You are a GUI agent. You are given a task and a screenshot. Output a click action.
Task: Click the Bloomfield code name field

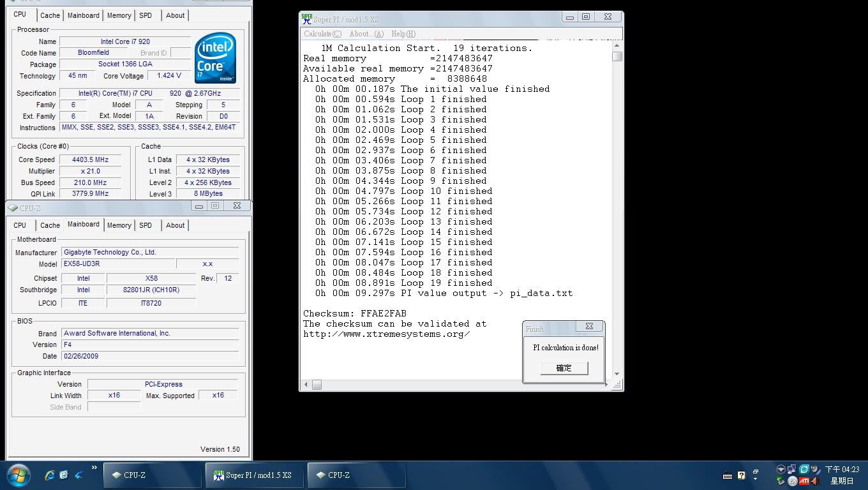coord(93,52)
